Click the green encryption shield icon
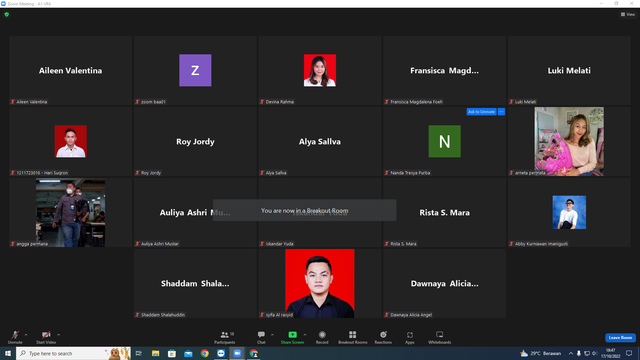The height and width of the screenshot is (360, 640). 7,14
